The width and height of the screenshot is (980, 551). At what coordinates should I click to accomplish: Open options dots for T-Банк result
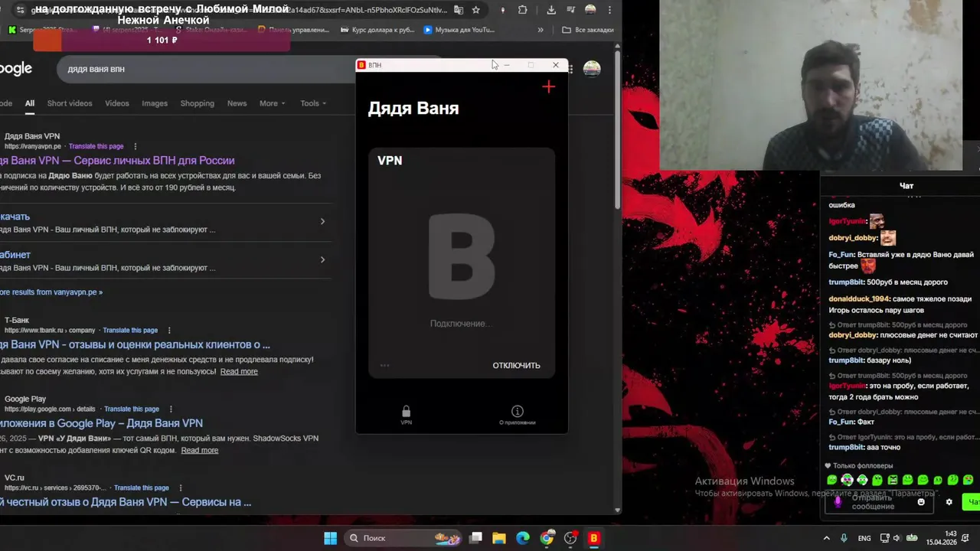click(x=169, y=330)
